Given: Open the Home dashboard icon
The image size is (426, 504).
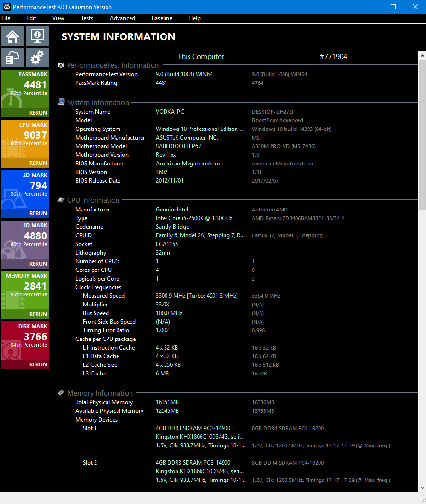Looking at the screenshot, I should pyautogui.click(x=12, y=35).
